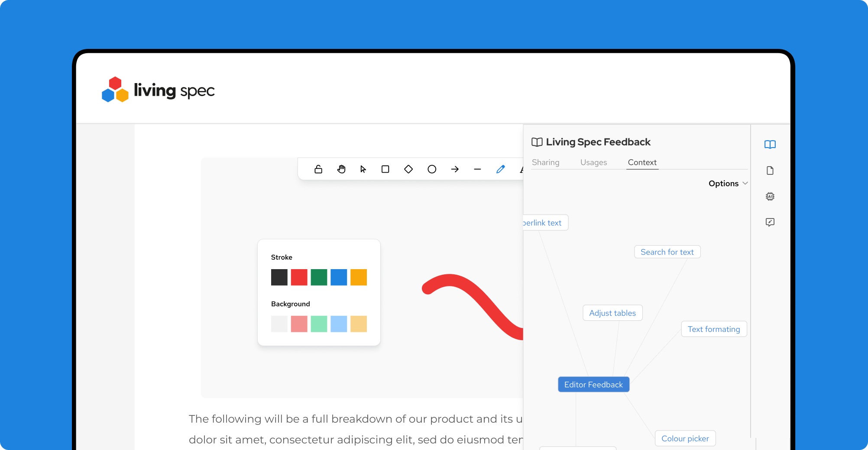Image resolution: width=868 pixels, height=450 pixels.
Task: Pick the Ellipse shape tool
Action: [432, 169]
